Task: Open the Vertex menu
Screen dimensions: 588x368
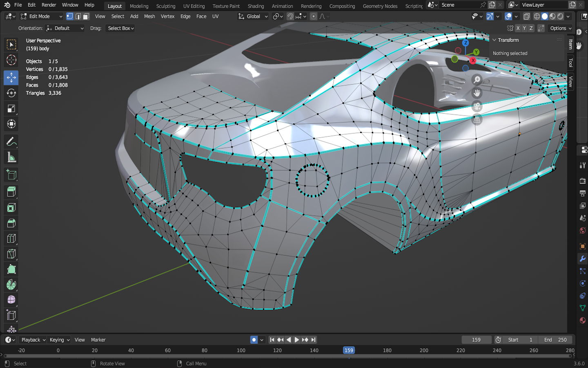Action: (x=167, y=16)
